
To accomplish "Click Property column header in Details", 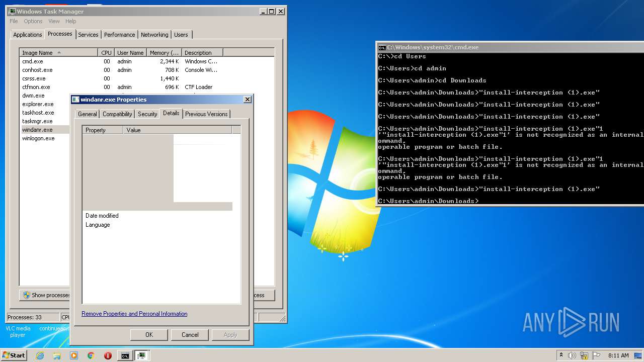I will pos(103,130).
